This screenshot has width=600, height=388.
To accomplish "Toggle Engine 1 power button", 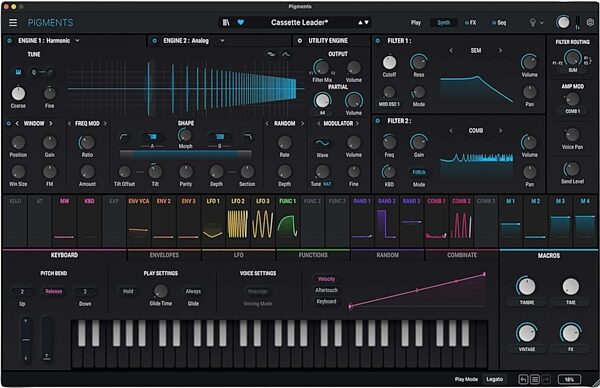I will point(9,41).
